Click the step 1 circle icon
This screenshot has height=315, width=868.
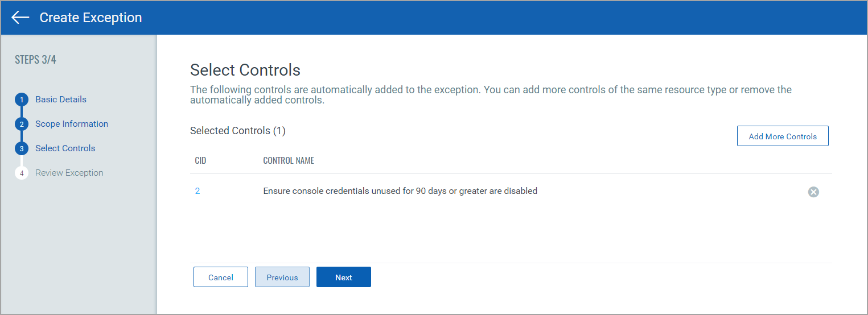coord(22,100)
